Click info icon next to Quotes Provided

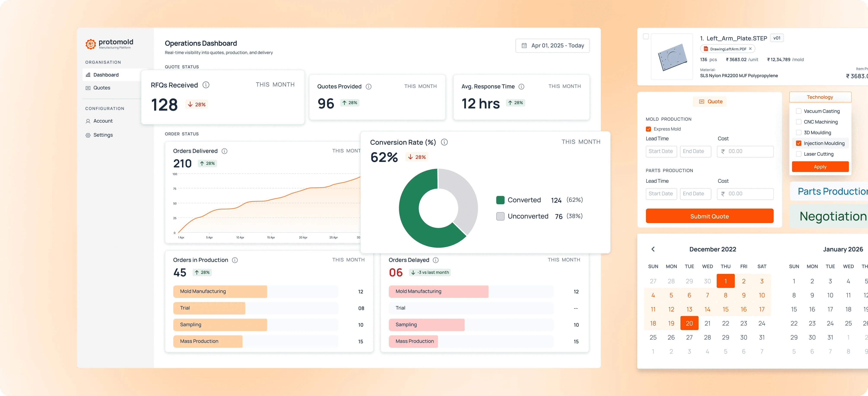tap(369, 87)
